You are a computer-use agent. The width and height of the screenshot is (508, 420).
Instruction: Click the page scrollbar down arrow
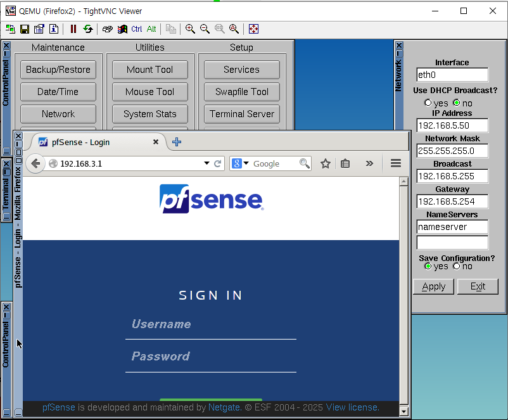pos(403,412)
